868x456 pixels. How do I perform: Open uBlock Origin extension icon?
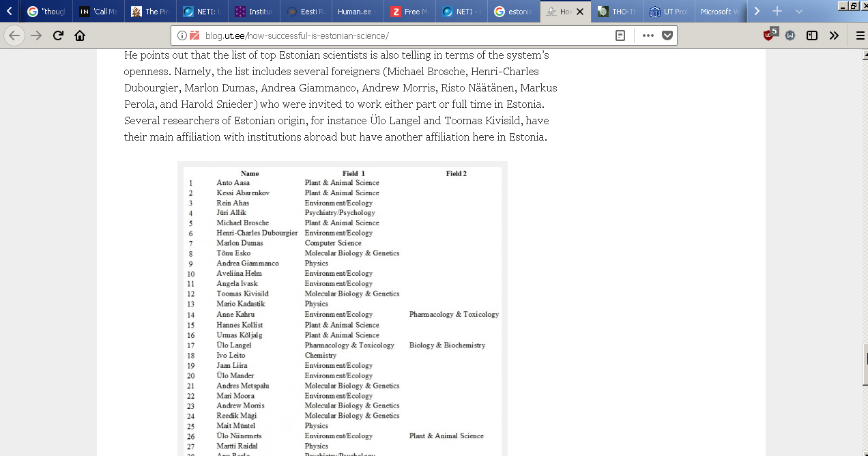[x=770, y=35]
